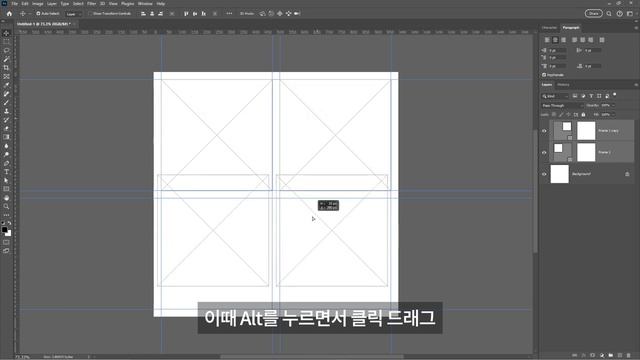This screenshot has width=640, height=360.
Task: Select the Clone Stamp tool
Action: click(6, 111)
